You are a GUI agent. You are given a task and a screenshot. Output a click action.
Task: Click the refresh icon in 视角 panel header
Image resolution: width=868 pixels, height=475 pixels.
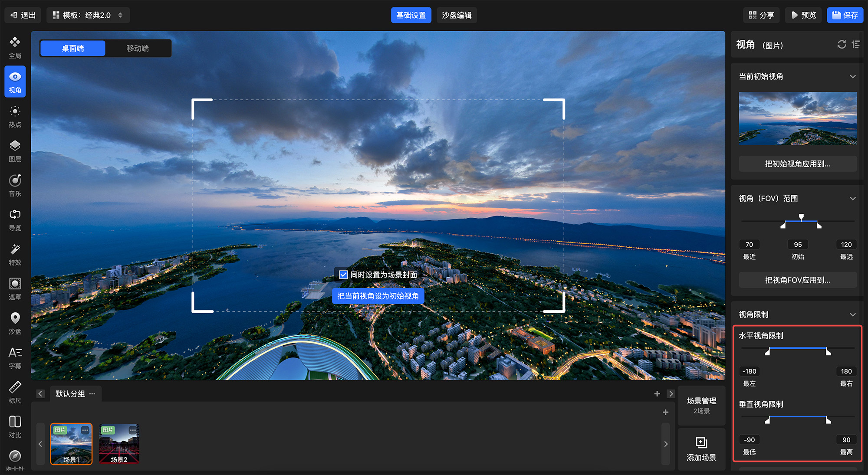[x=842, y=45]
